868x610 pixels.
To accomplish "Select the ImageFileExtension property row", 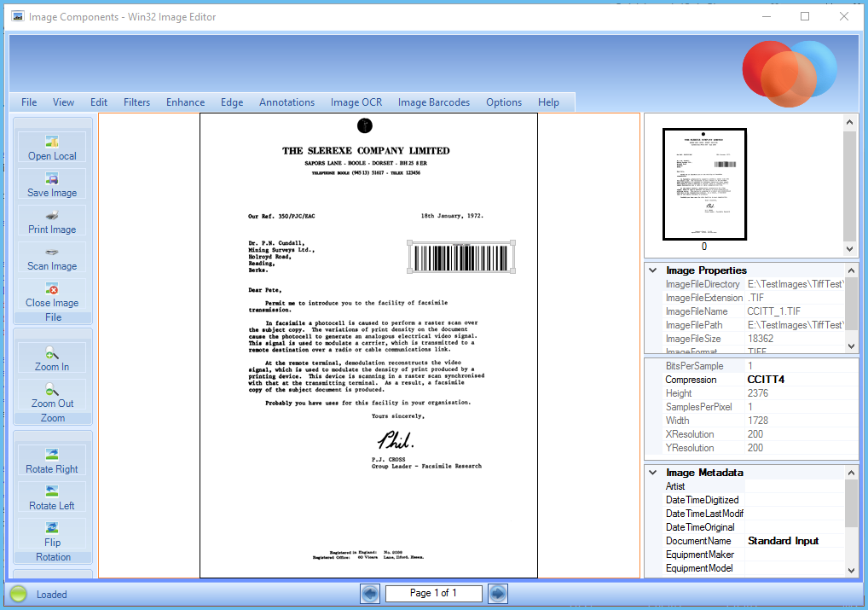I will [752, 298].
